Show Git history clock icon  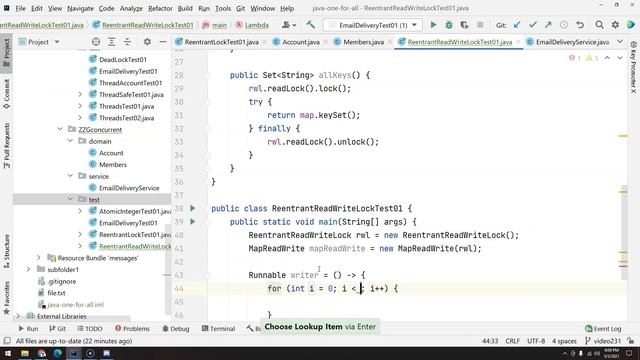[x=564, y=25]
